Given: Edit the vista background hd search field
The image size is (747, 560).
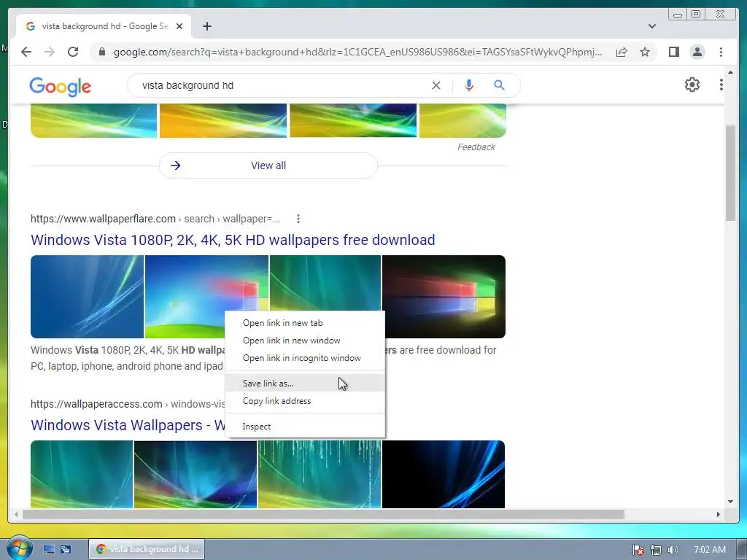Looking at the screenshot, I should click(x=281, y=85).
